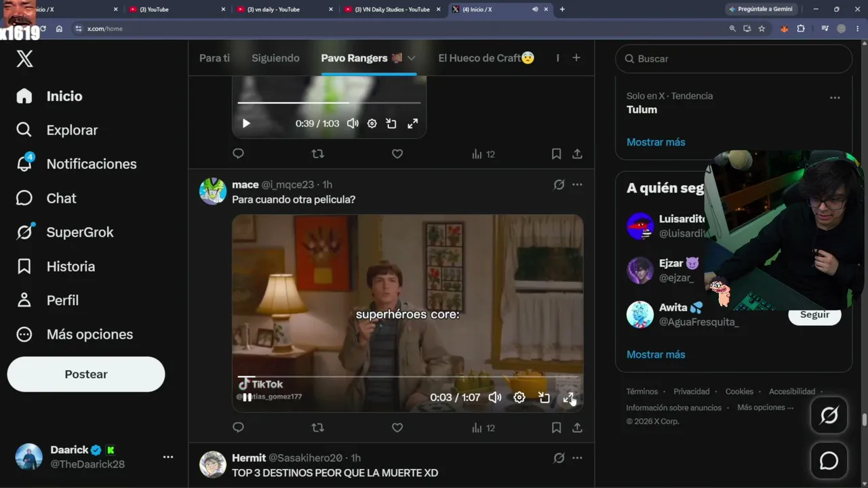Open the Términos footer link

pyautogui.click(x=642, y=392)
